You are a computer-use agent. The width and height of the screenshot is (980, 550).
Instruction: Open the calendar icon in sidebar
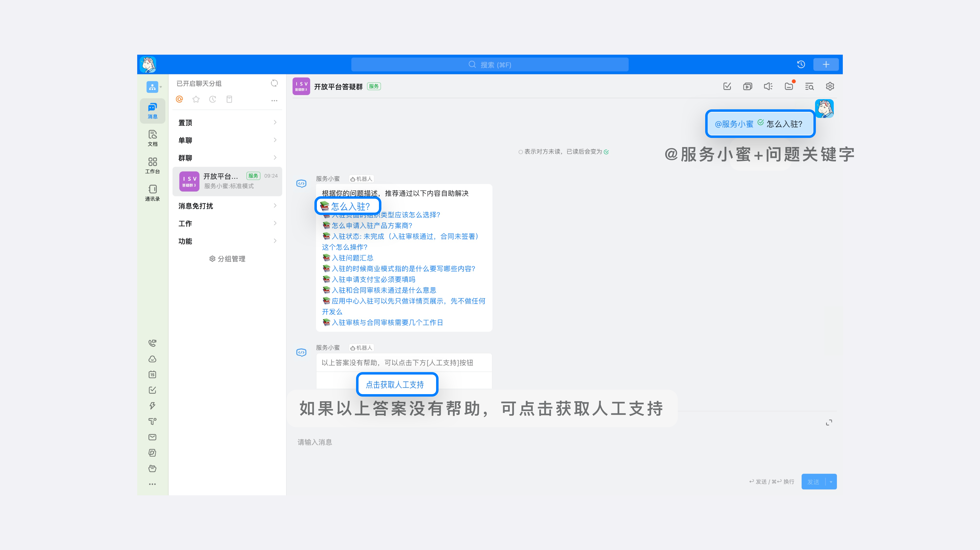[x=152, y=375]
